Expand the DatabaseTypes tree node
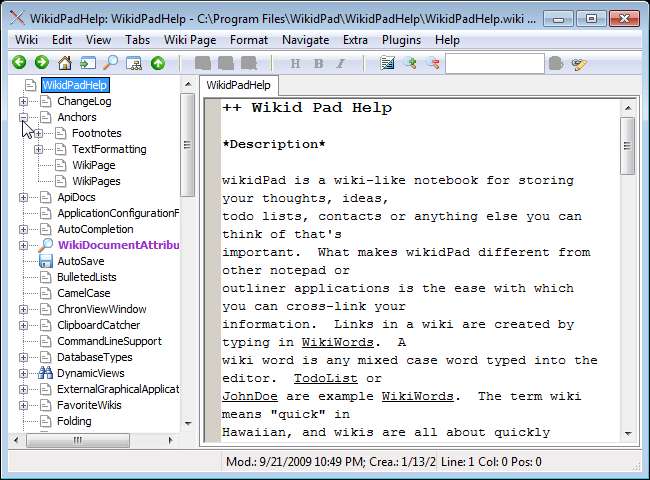This screenshot has height=480, width=650. click(x=24, y=357)
